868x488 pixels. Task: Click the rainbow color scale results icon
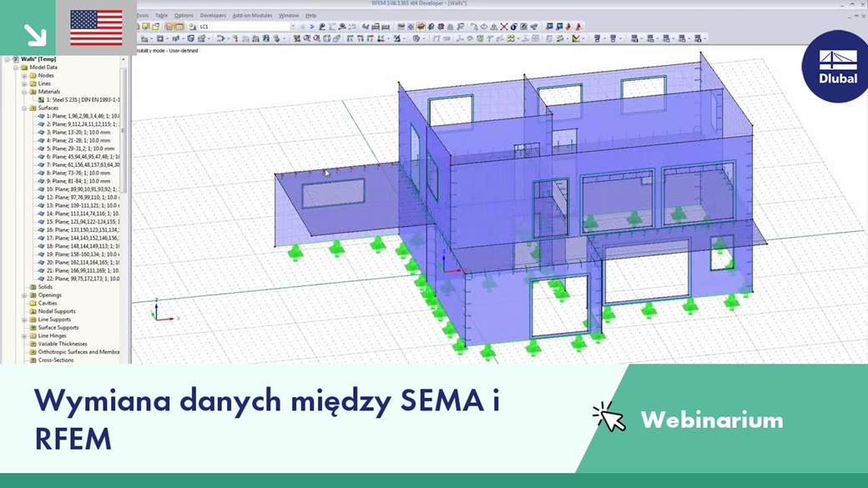[x=576, y=38]
